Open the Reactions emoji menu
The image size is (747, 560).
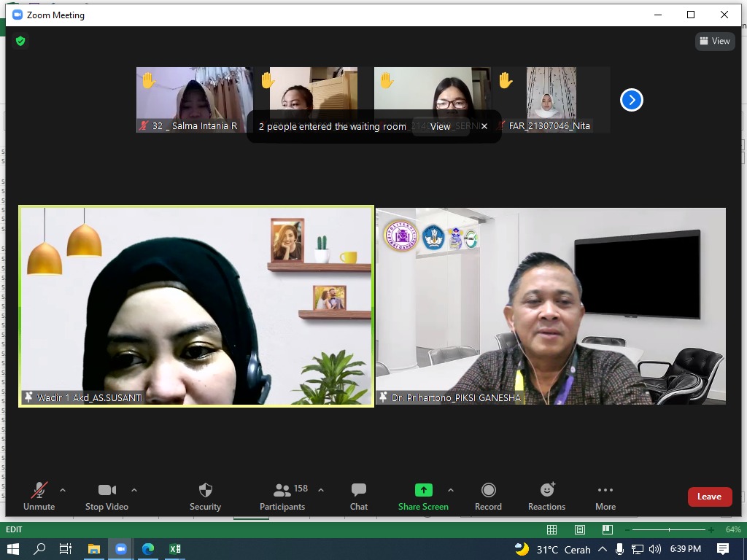tap(546, 497)
